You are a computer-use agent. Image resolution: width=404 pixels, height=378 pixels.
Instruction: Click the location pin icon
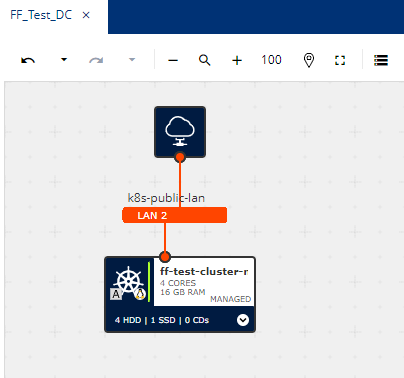click(x=309, y=60)
